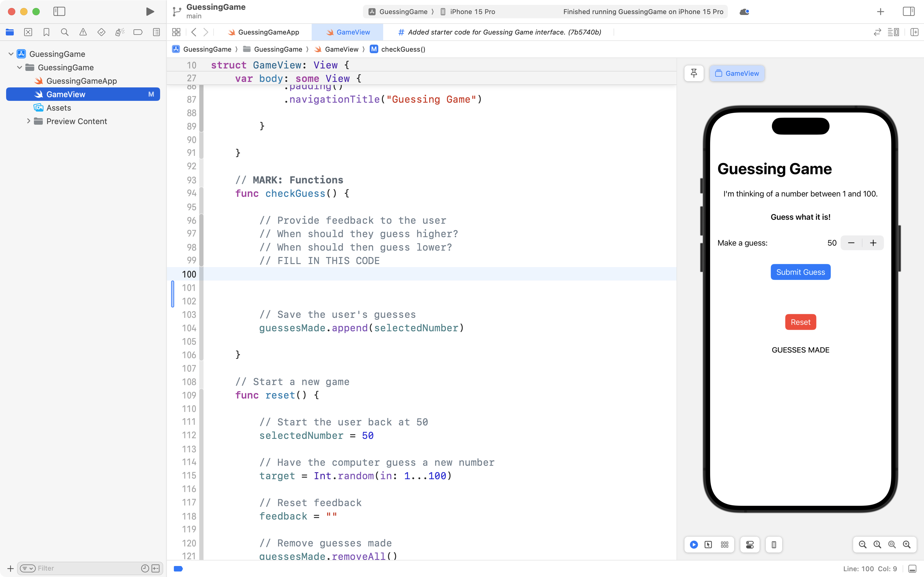
Task: Open the Find navigator magnifier icon
Action: coord(64,32)
